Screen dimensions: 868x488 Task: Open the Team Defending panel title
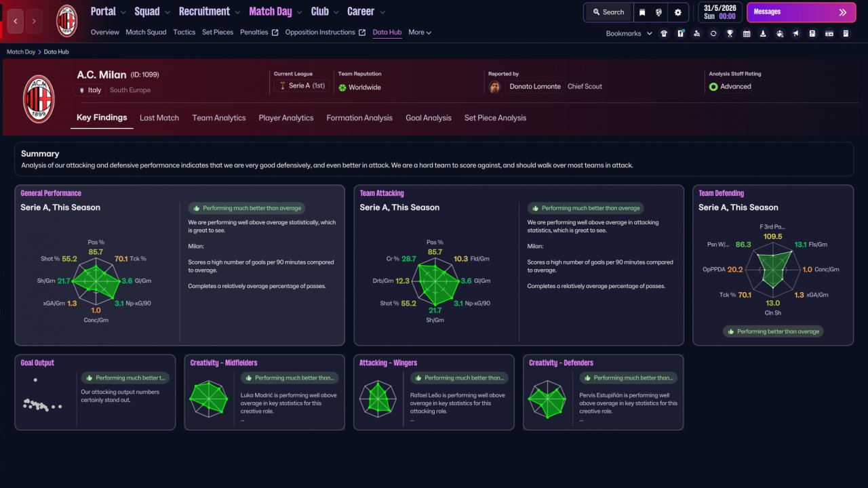(x=722, y=193)
